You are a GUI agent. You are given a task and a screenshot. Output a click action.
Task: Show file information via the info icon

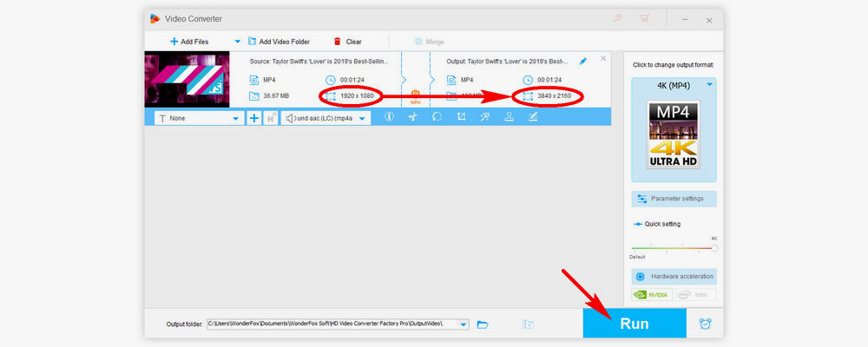pos(389,117)
